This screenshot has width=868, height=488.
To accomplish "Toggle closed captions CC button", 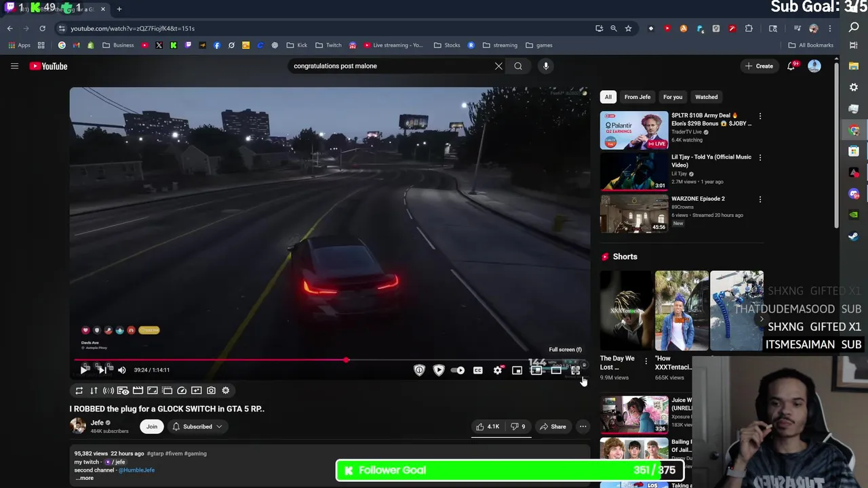I will point(478,370).
